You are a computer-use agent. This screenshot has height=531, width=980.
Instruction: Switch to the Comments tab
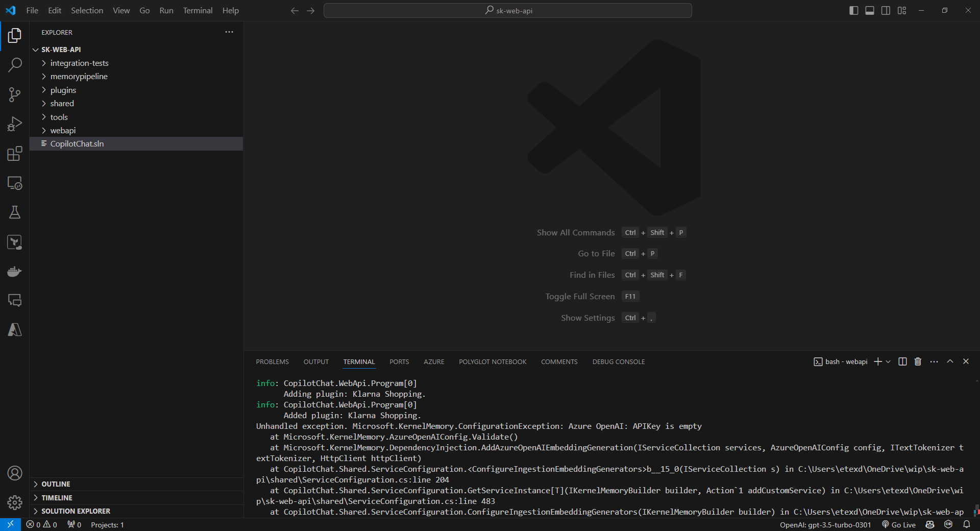pyautogui.click(x=559, y=361)
